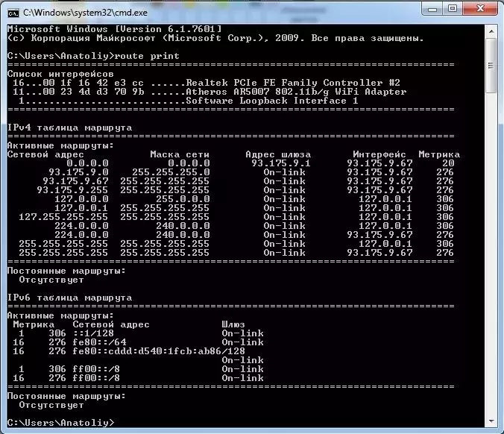This screenshot has width=504, height=434.
Task: Click the Atheros AR5007 802.11b/g WiFi Adapter line
Action: pyautogui.click(x=210, y=92)
